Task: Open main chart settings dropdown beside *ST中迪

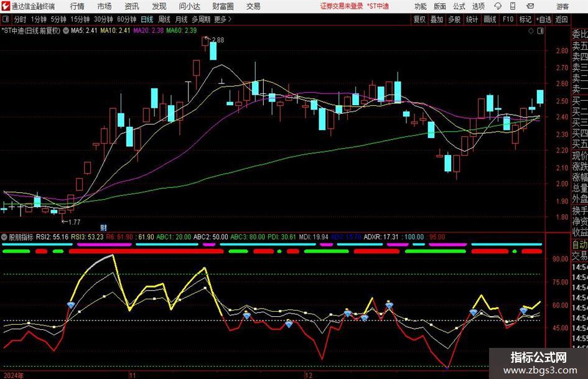Action: coord(65,30)
